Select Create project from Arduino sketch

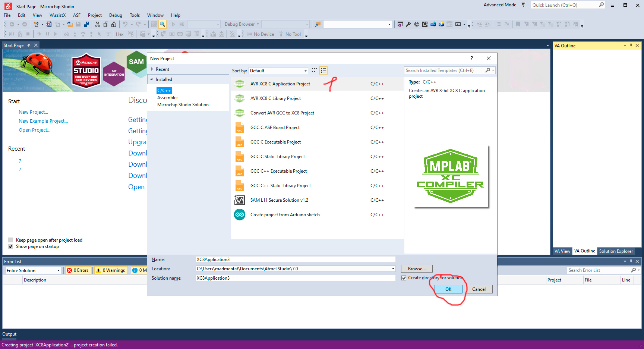click(x=317, y=215)
